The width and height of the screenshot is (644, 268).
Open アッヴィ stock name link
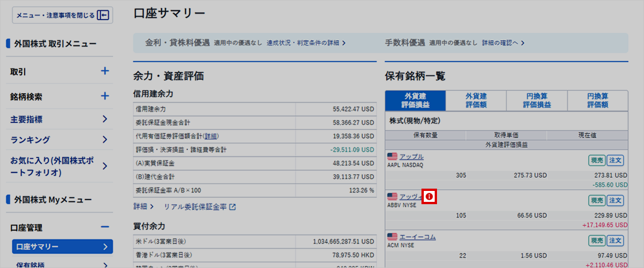click(x=412, y=197)
